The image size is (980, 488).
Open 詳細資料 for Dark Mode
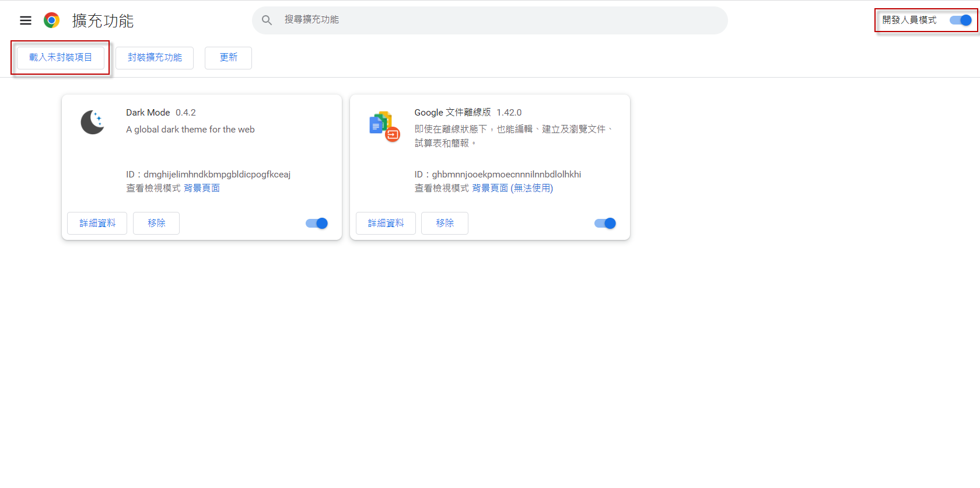(97, 223)
